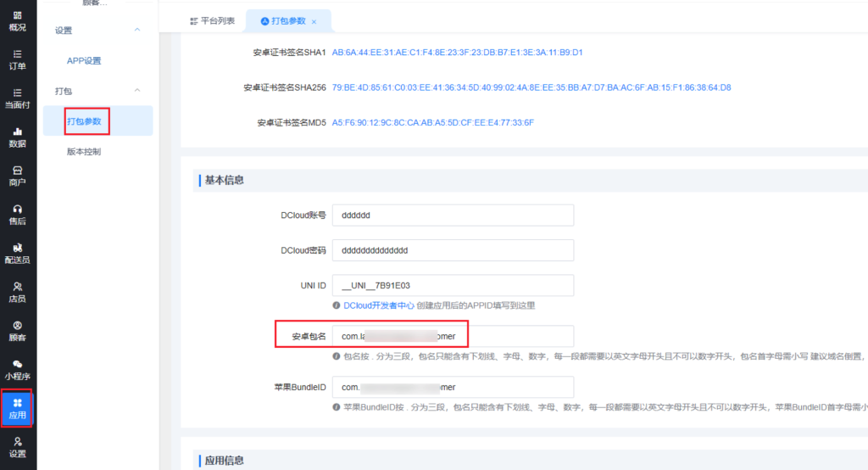
Task: Select the 数据 data chart icon
Action: click(17, 137)
